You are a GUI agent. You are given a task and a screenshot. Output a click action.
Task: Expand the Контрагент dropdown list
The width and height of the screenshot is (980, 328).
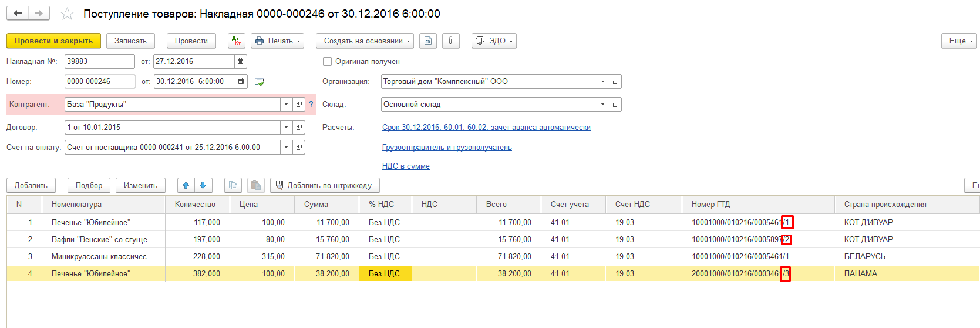(x=286, y=104)
